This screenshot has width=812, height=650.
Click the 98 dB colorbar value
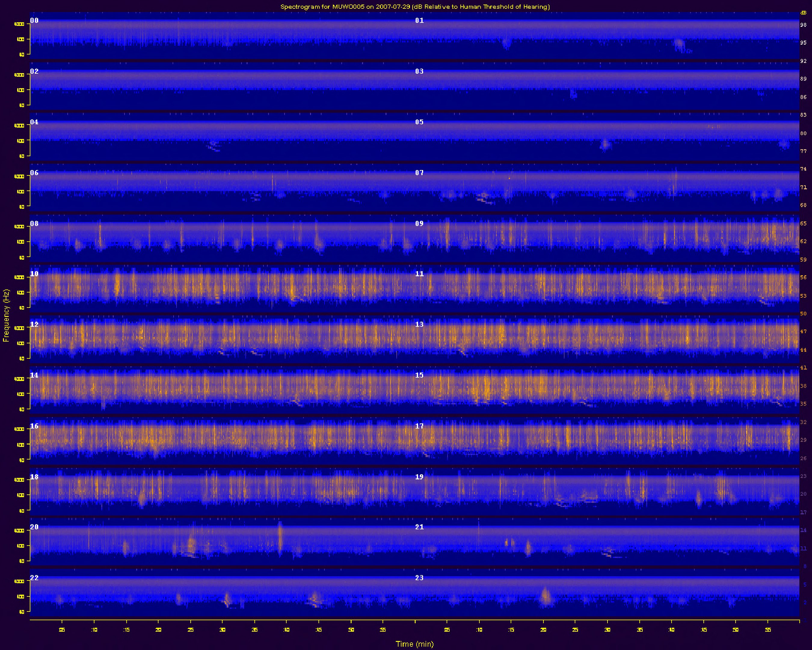tap(803, 25)
